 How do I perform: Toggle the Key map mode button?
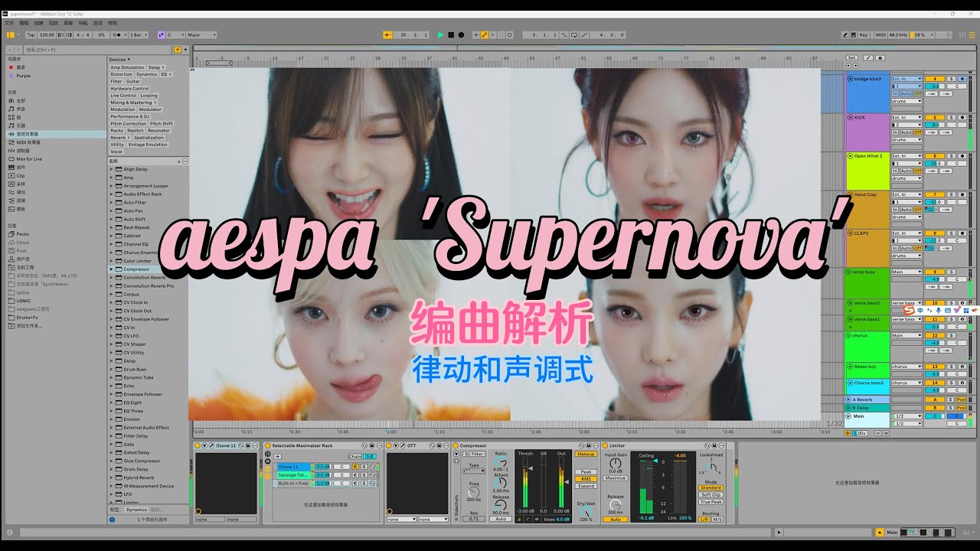[864, 35]
